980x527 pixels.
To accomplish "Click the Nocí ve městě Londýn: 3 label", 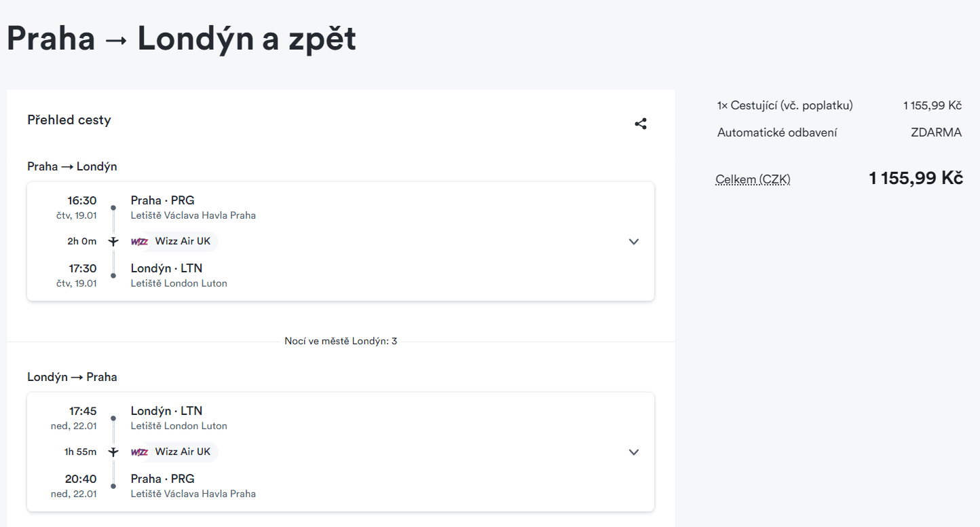I will point(341,341).
